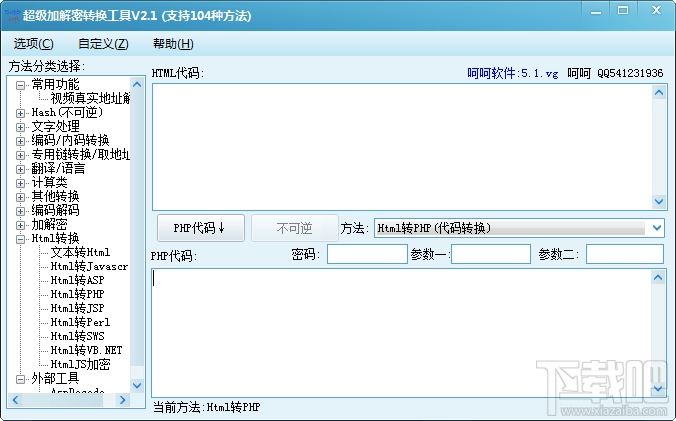Focus the 密码 input field
Image resolution: width=676 pixels, height=421 pixels.
(367, 254)
